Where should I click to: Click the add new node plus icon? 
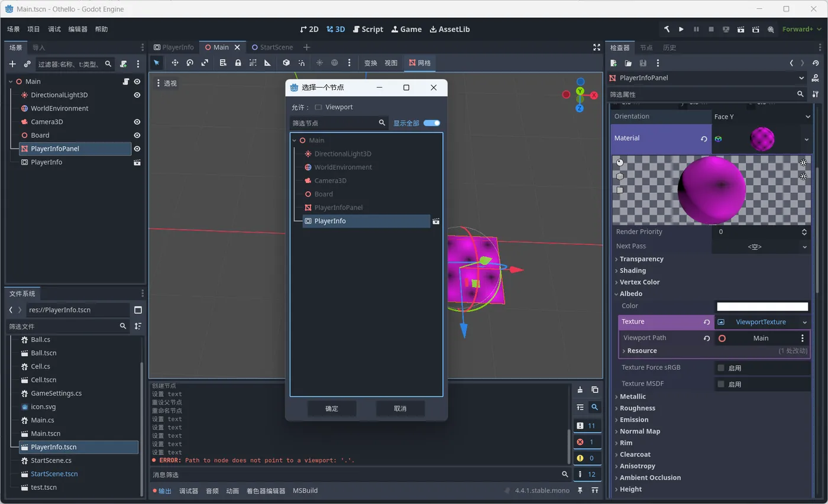click(x=12, y=64)
